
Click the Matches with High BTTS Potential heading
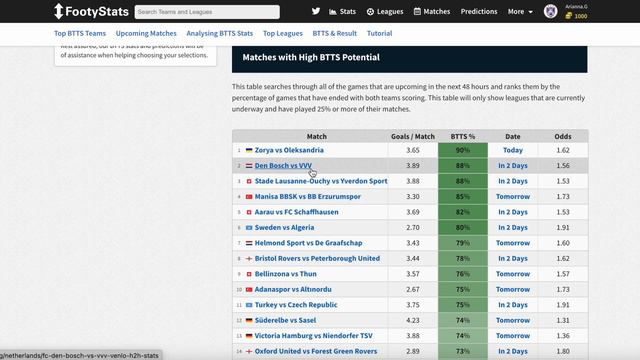[311, 58]
